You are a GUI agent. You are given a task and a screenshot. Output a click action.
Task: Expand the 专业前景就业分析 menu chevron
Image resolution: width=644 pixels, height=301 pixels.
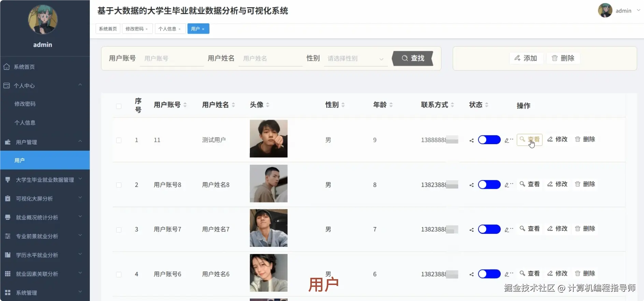(80, 235)
